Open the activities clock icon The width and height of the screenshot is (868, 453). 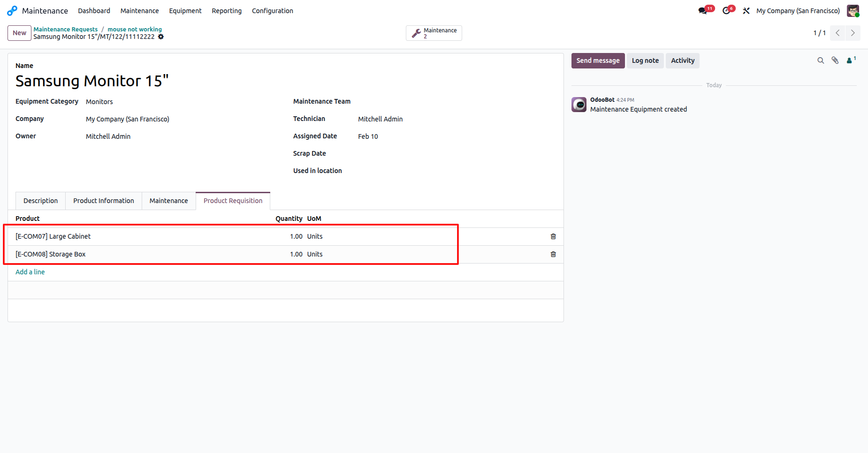726,11
